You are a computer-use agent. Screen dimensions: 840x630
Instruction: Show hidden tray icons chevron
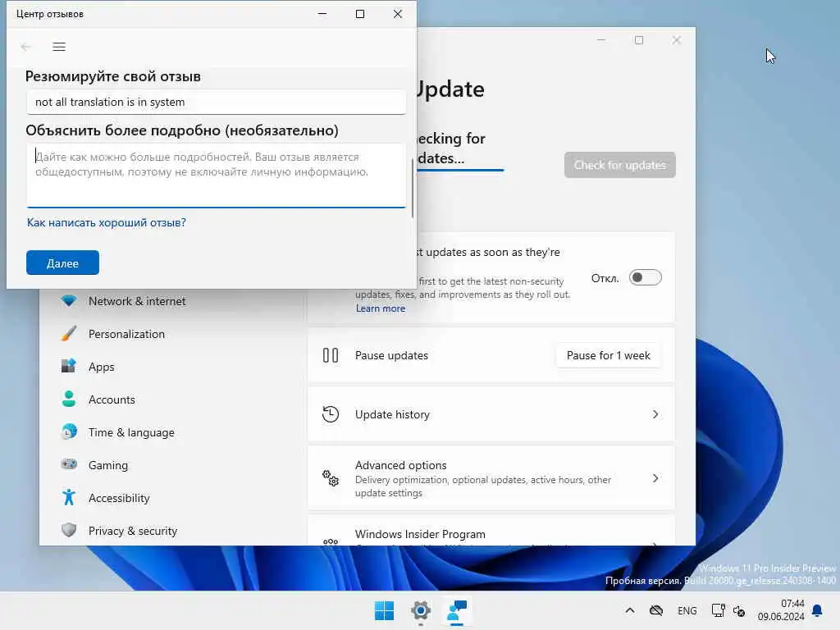tap(630, 610)
